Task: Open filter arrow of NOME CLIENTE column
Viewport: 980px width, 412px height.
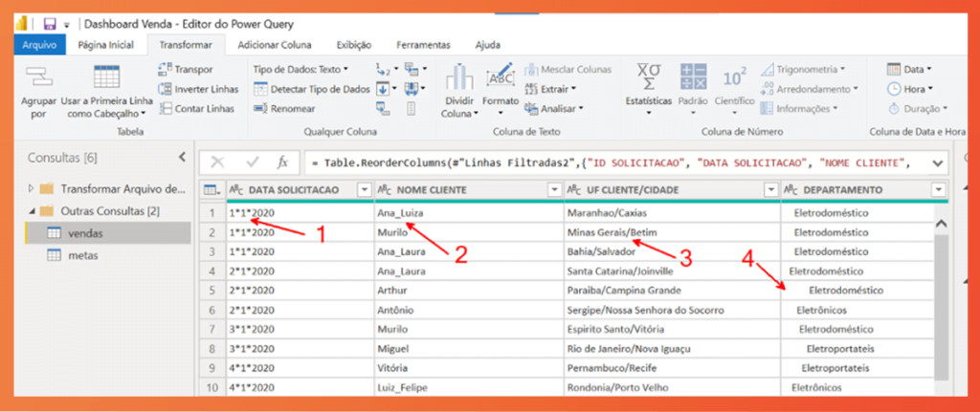Action: pos(554,190)
